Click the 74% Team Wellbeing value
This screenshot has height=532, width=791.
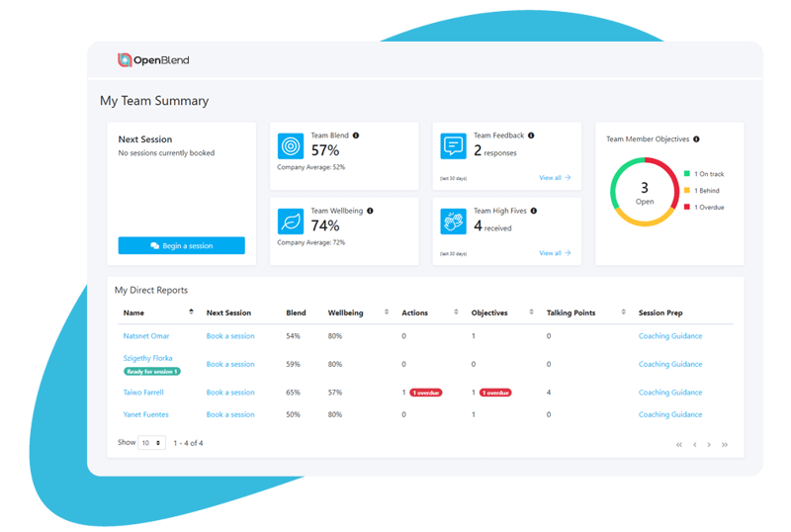tap(325, 225)
